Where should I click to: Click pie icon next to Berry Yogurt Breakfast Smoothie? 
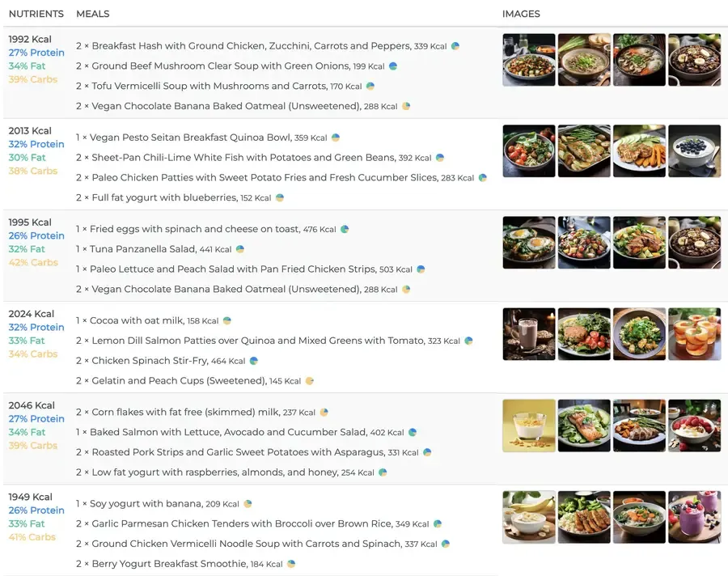point(291,564)
